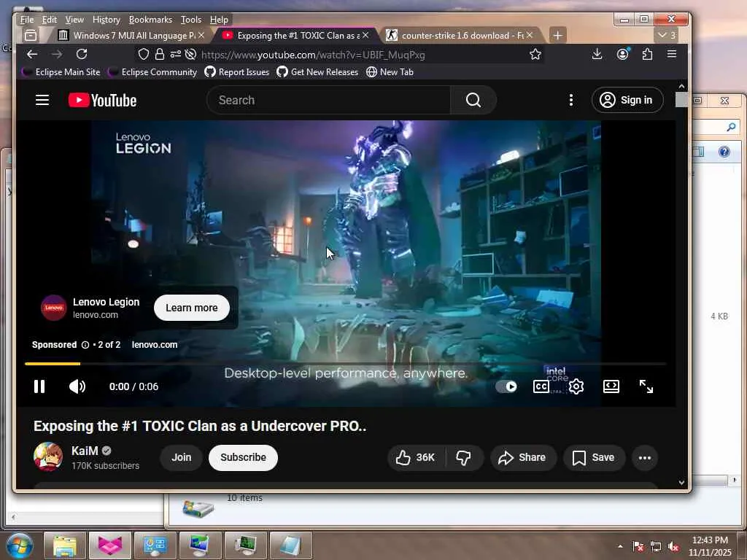Show the ad info icon beside Sponsored
Screen dimensions: 747x560
(85, 345)
